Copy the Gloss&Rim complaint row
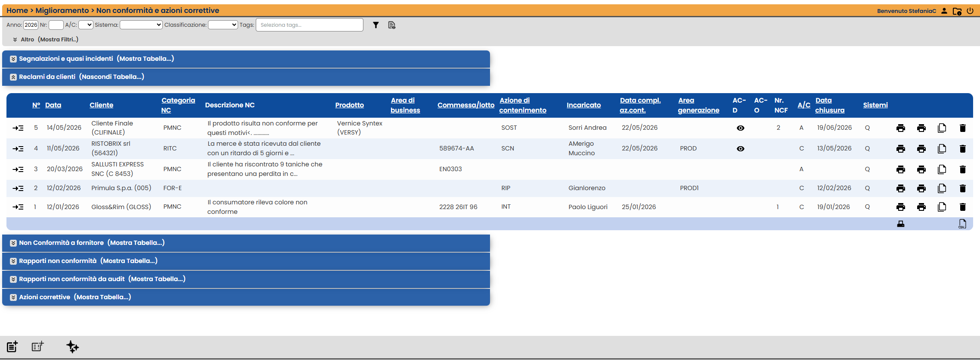Viewport: 980px width, 360px height. click(942, 207)
